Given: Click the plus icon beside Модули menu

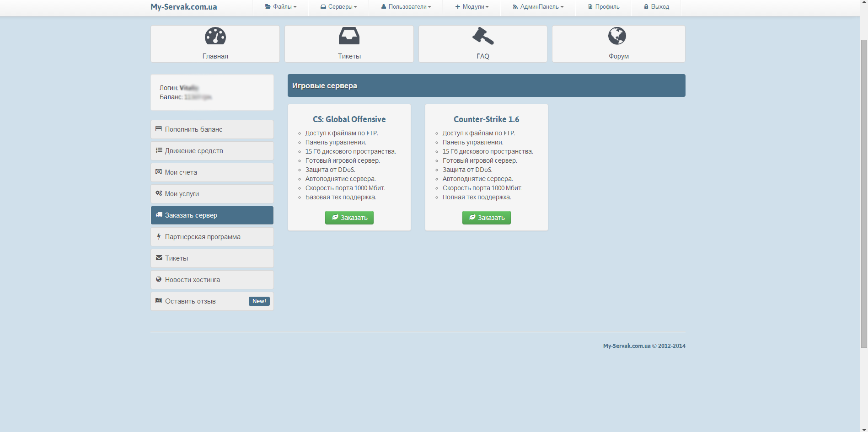Looking at the screenshot, I should point(458,6).
